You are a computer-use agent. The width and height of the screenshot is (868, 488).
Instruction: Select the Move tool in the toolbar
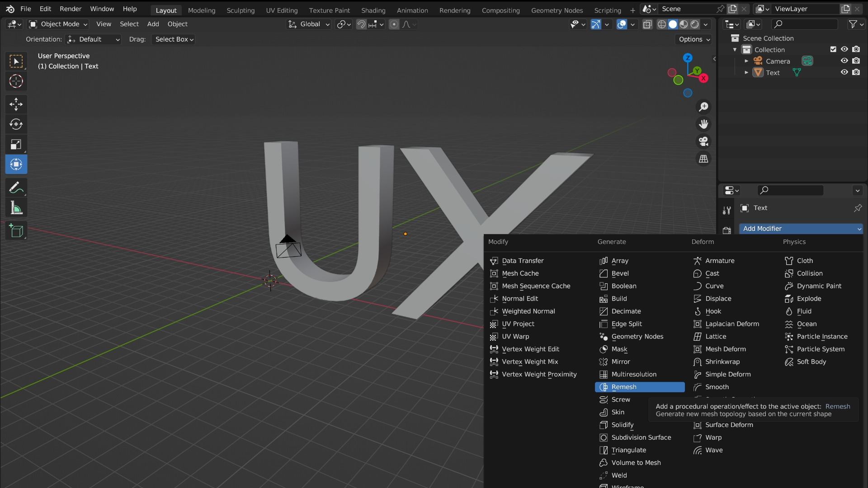coord(16,104)
